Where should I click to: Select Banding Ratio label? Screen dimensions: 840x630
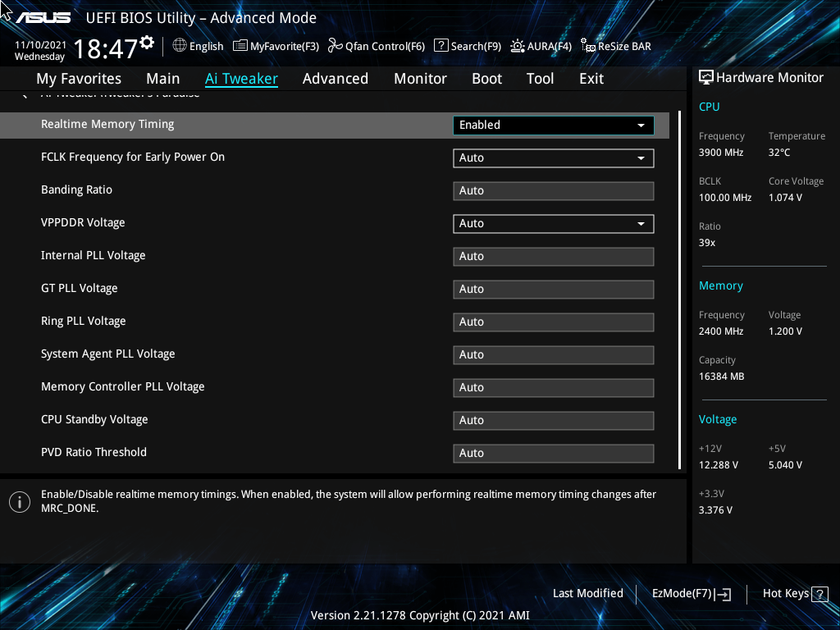click(76, 189)
